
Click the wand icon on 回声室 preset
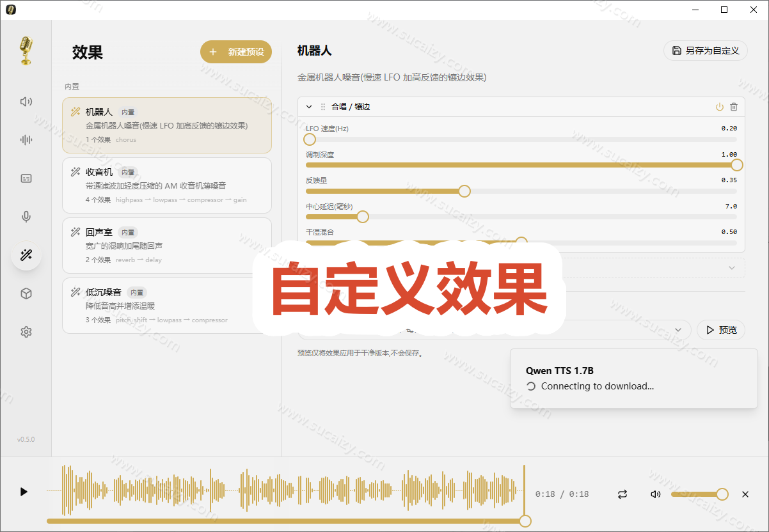click(75, 232)
